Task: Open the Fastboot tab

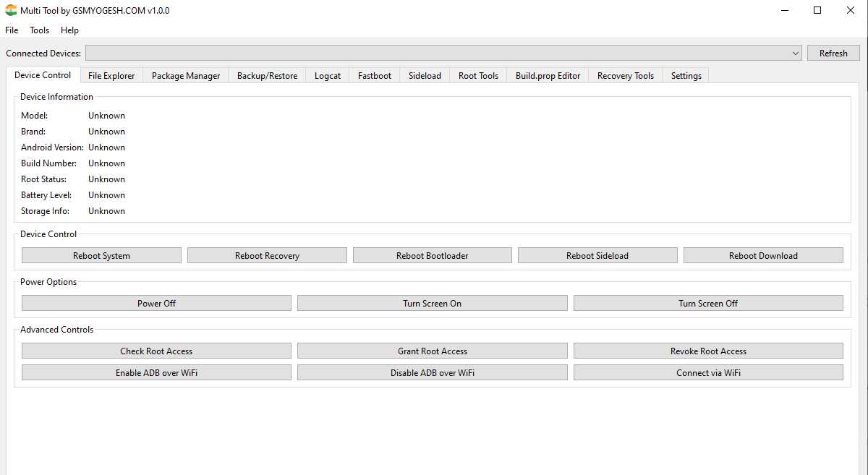Action: (375, 76)
